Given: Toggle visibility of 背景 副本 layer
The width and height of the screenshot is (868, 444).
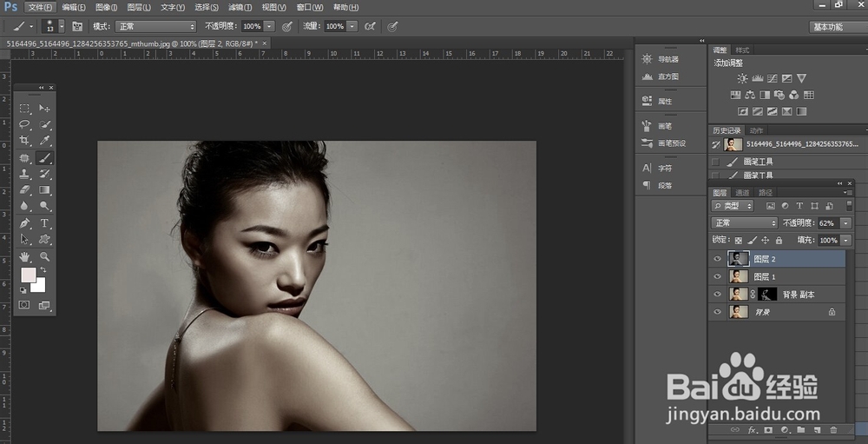Looking at the screenshot, I should (x=717, y=294).
